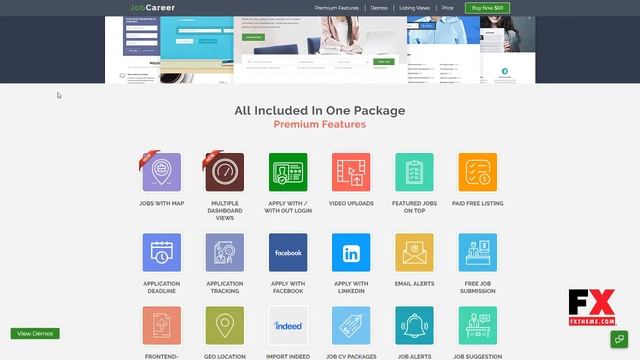Open the blue search demo thumbnail in banner
Screen dimensions: 640x360
tap(197, 50)
